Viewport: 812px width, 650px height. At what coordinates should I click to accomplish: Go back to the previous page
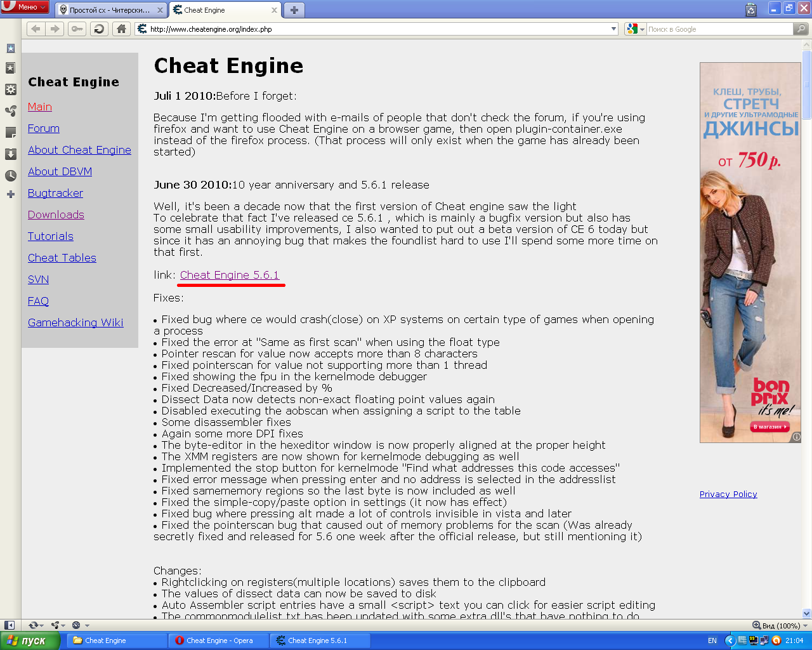click(x=36, y=29)
